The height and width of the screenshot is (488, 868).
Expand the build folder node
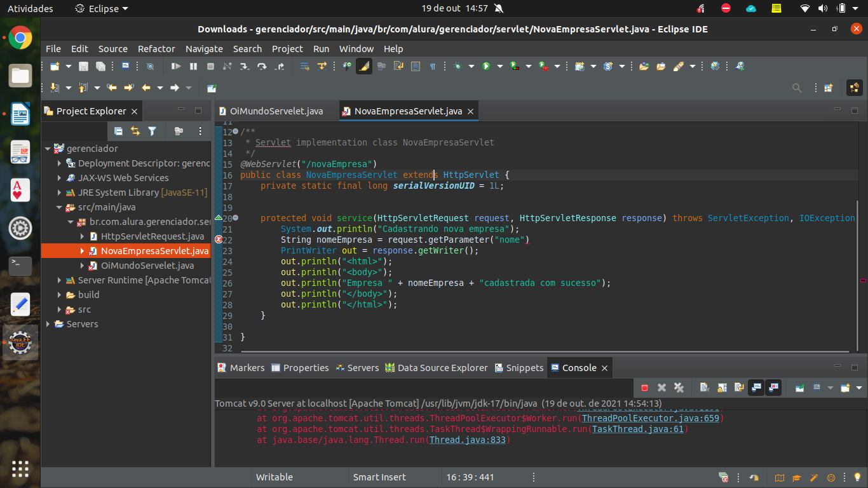[x=59, y=295]
